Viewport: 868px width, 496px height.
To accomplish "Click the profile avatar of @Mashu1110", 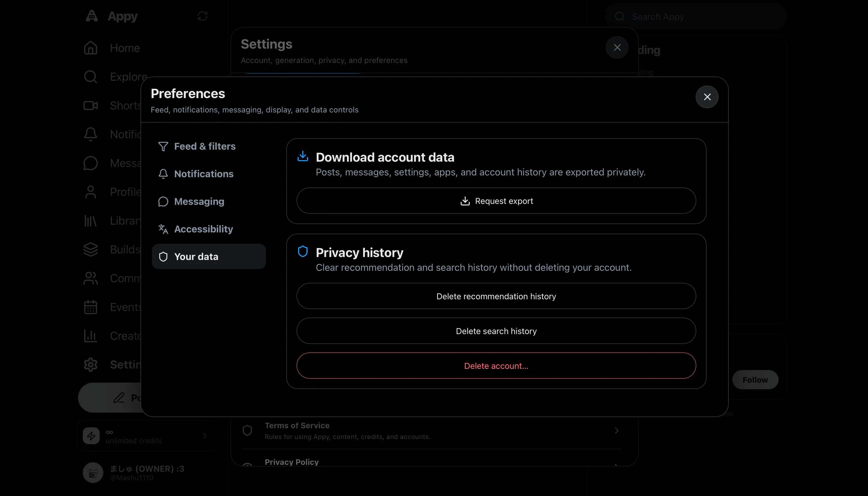I will [x=93, y=473].
